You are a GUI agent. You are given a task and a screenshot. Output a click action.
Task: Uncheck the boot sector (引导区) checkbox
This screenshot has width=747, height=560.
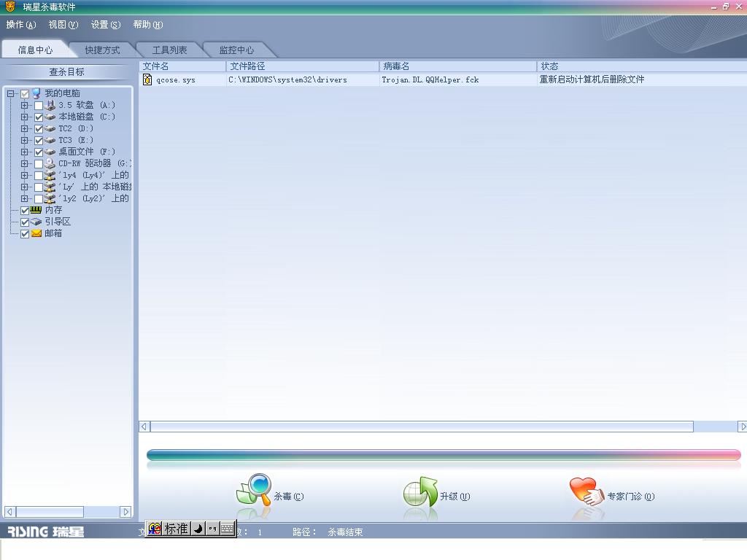coord(25,222)
